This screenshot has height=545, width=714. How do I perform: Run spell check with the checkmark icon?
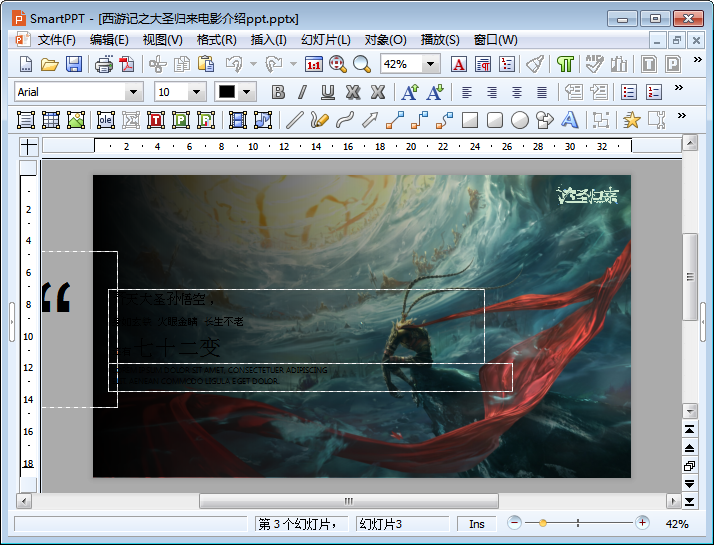(x=594, y=64)
